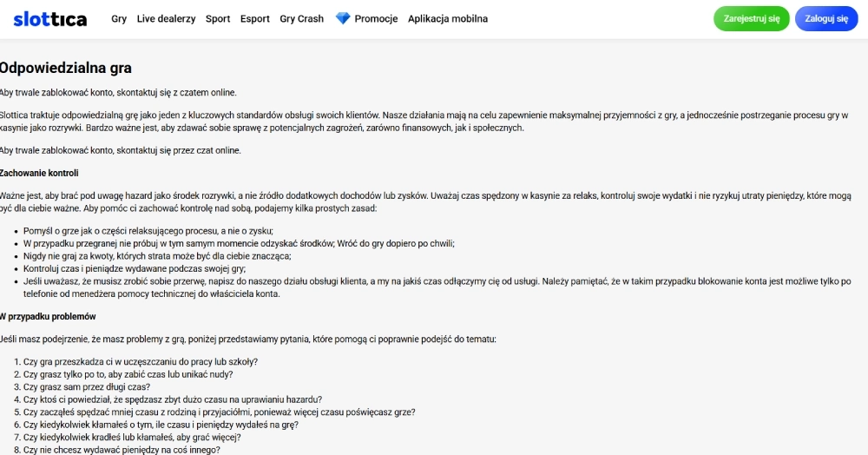Click the question Czy grasz sam przez długi czas
Viewport: 868px width, 455px height.
[86, 387]
